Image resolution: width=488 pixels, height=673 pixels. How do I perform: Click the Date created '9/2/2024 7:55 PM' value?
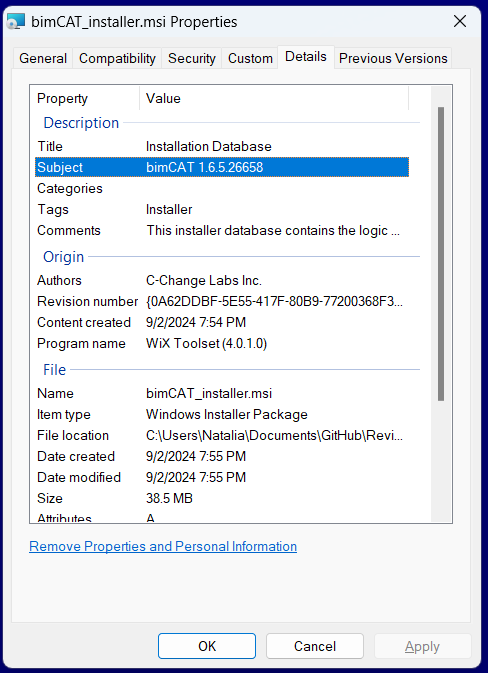coord(196,456)
